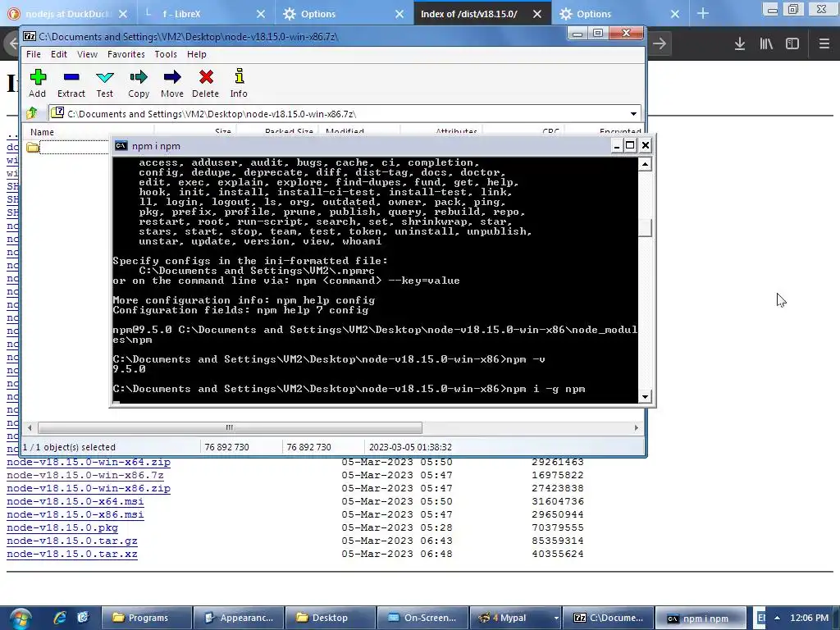Switch to On-Screen Keyboard taskbar item
The image size is (840, 630).
point(422,618)
